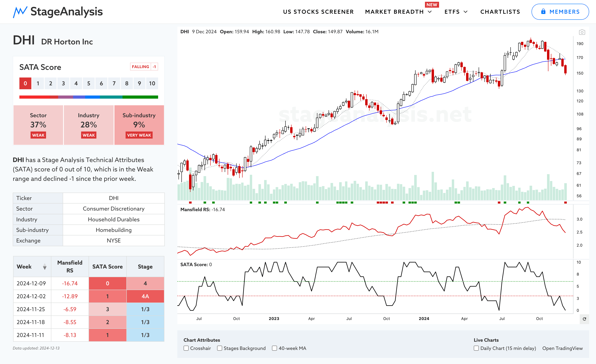Open the ETFs menu item
Viewport: 596px width, 364px height.
(452, 12)
